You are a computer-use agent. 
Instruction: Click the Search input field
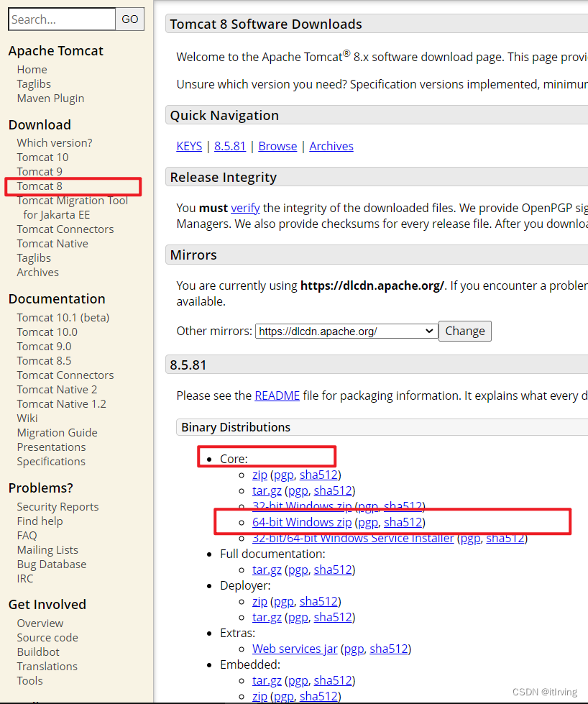[62, 19]
